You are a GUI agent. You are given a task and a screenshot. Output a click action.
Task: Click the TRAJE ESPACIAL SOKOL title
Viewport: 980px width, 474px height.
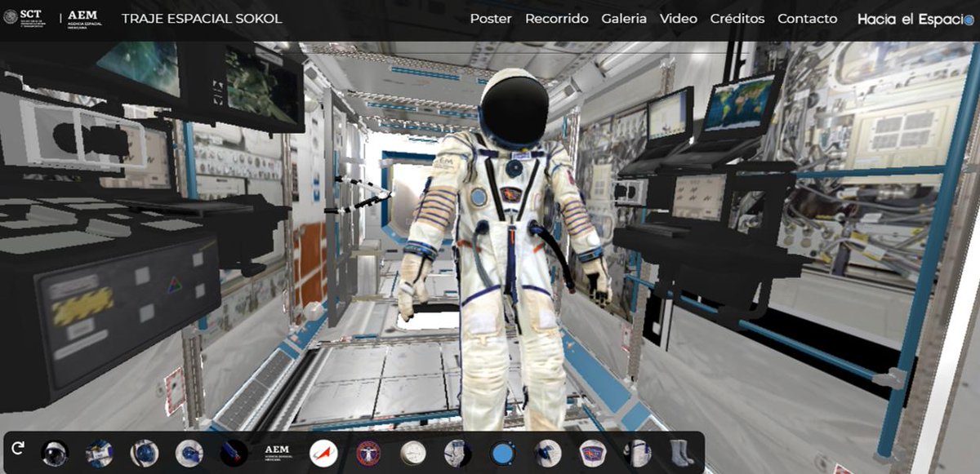click(202, 19)
